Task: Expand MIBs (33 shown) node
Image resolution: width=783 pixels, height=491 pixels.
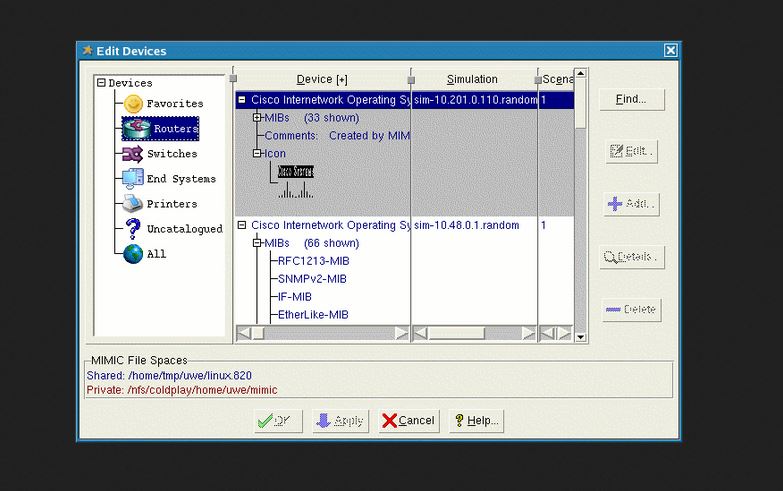Action: (x=257, y=118)
